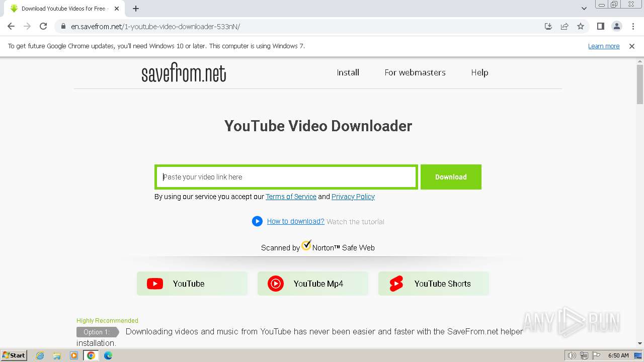Open a new tab
644x362 pixels.
[136, 9]
